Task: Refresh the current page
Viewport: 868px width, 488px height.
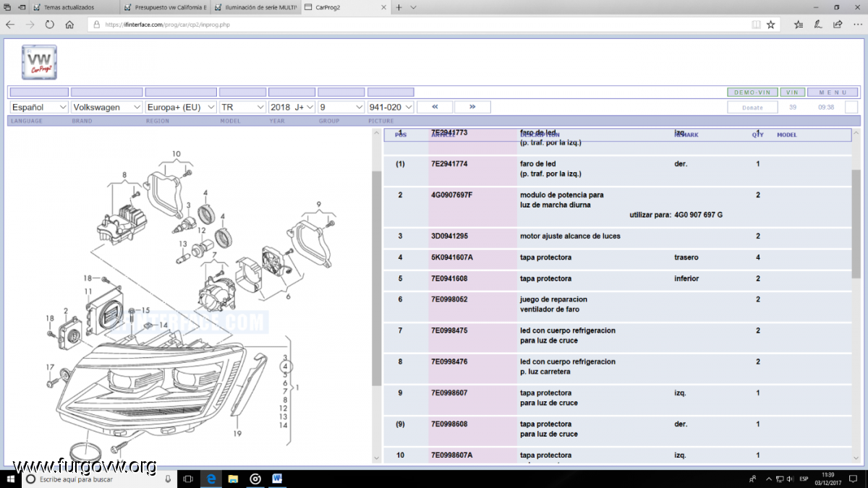Action: pos(49,25)
